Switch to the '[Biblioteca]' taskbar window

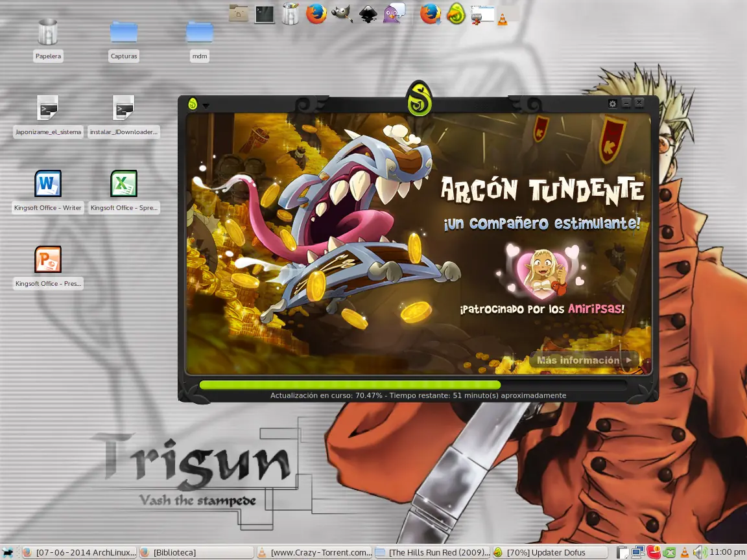tap(196, 552)
